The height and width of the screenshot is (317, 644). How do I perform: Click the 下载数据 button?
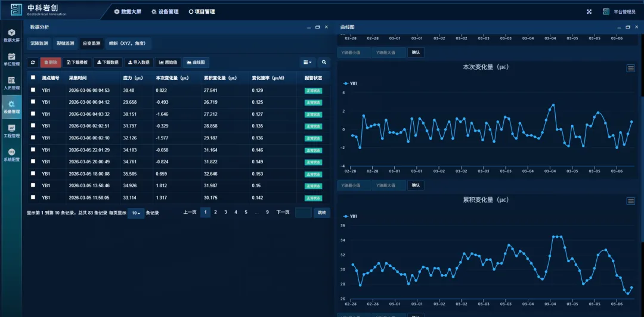[108, 62]
